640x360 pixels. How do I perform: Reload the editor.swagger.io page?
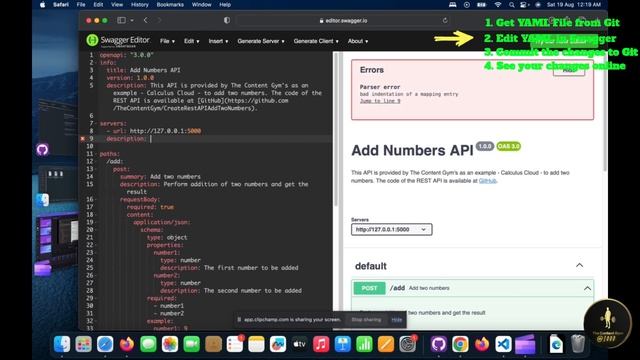445,20
